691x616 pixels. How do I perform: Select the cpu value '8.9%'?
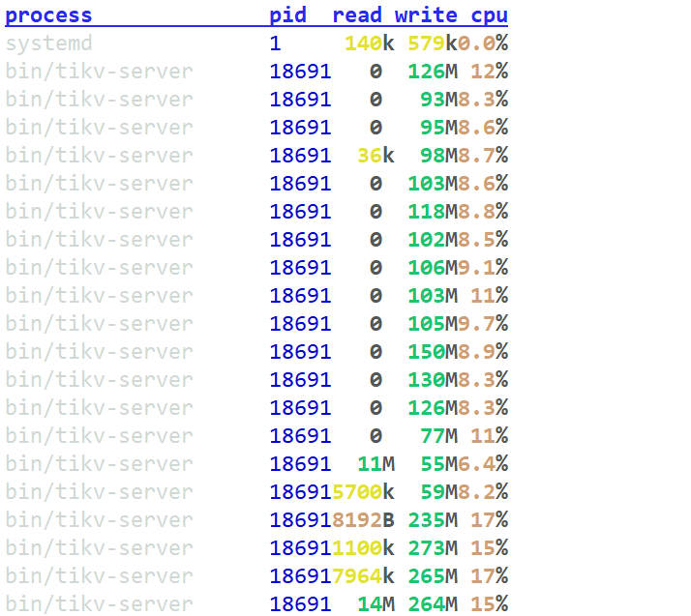[483, 352]
